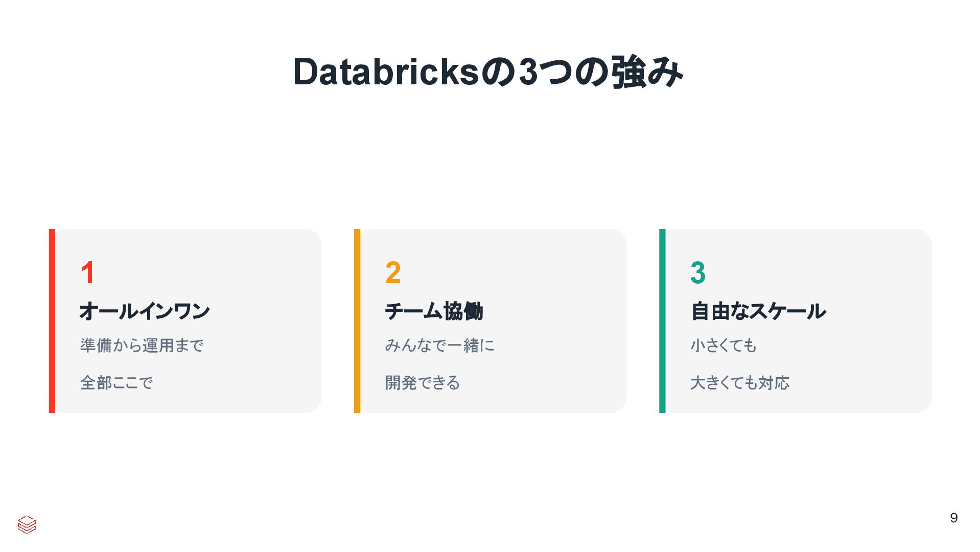Click the orange number 2
The width and height of the screenshot is (980, 552).
click(393, 272)
